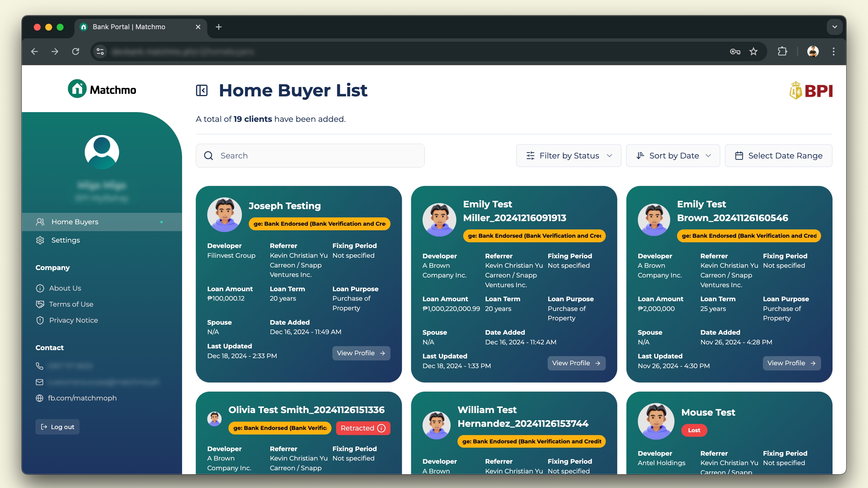Click the sidebar user avatar icon
Screen dimensions: 868x488
click(x=102, y=152)
